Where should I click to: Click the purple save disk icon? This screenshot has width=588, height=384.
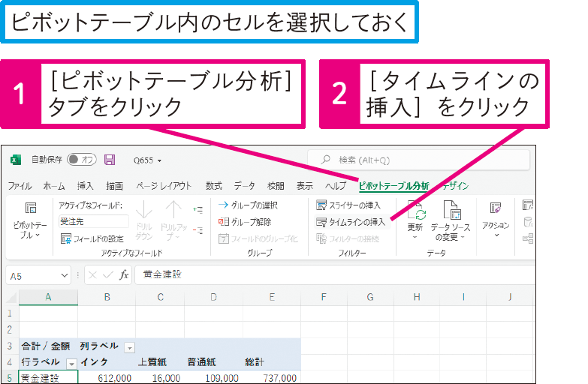[x=110, y=160]
